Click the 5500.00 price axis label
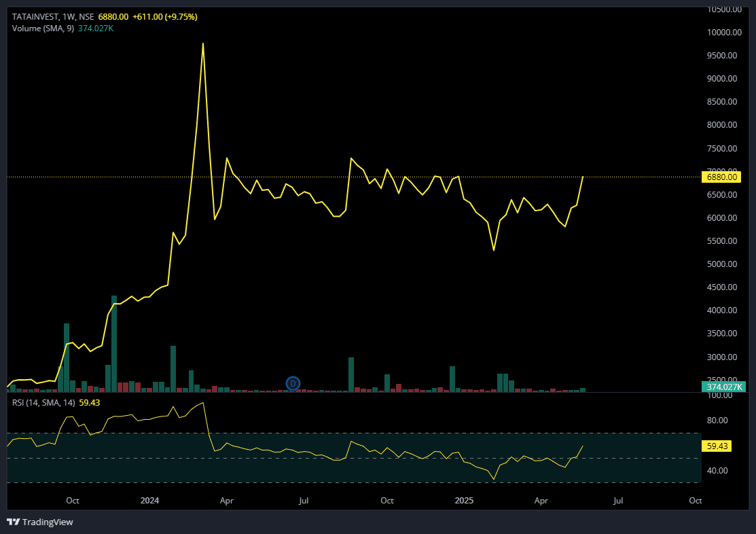 coord(722,241)
